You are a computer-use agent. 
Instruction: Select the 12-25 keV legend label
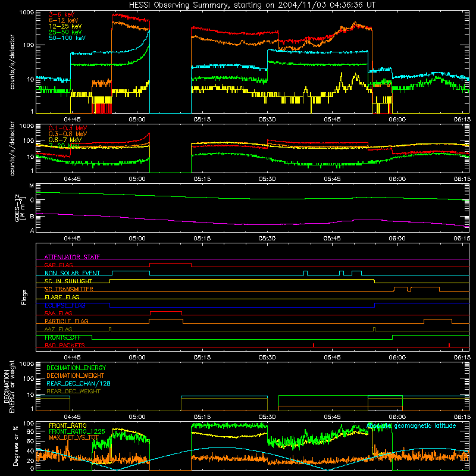tap(65, 26)
